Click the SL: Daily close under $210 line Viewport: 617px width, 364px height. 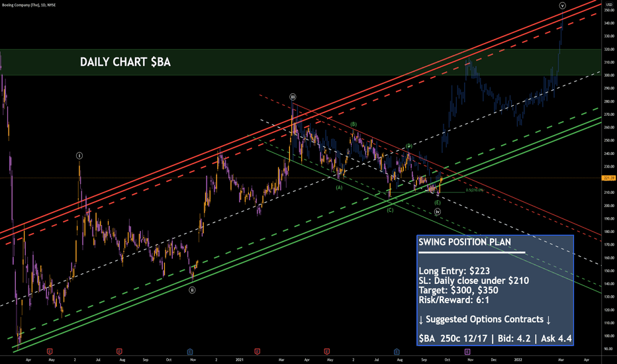474,281
